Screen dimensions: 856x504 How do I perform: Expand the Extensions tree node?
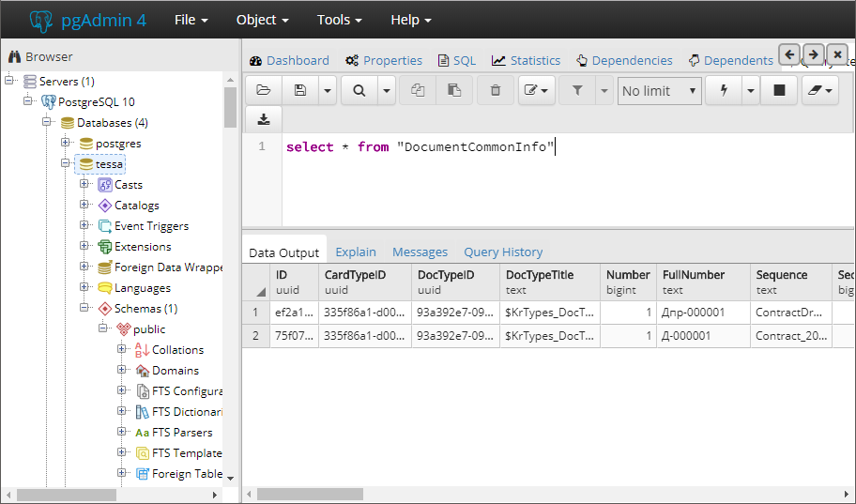84,246
